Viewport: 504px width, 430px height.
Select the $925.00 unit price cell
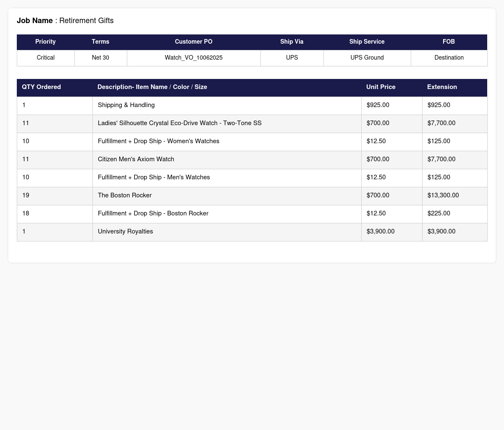392,105
